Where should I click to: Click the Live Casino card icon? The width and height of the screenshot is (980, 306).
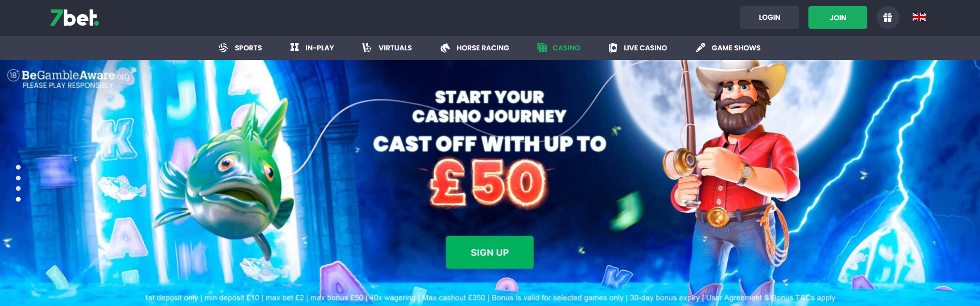click(613, 48)
